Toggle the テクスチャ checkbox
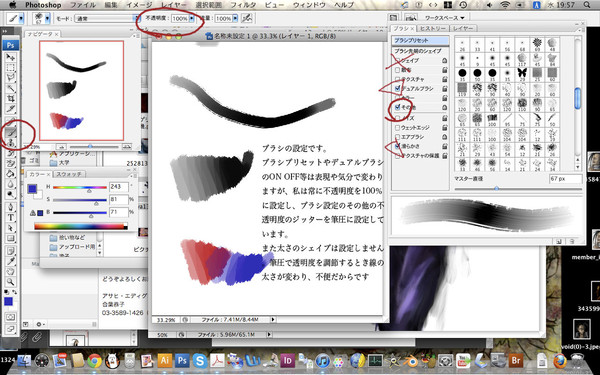600x375 pixels. pyautogui.click(x=397, y=79)
